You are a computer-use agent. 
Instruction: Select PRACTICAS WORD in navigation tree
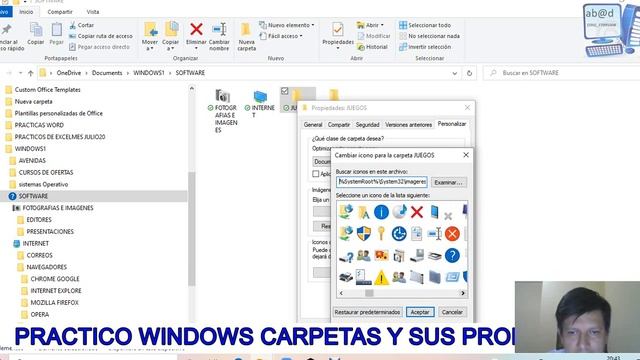coord(39,125)
